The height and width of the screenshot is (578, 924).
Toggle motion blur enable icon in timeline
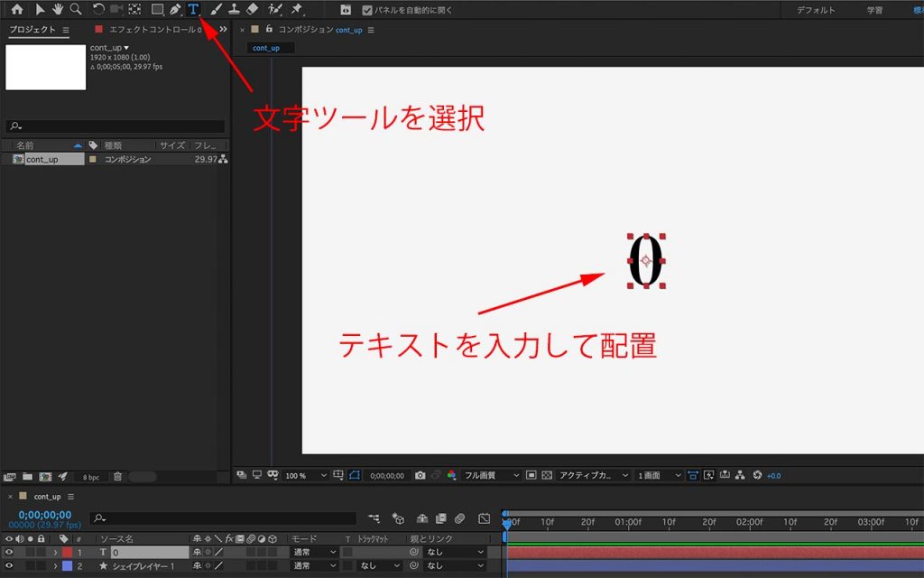click(459, 518)
